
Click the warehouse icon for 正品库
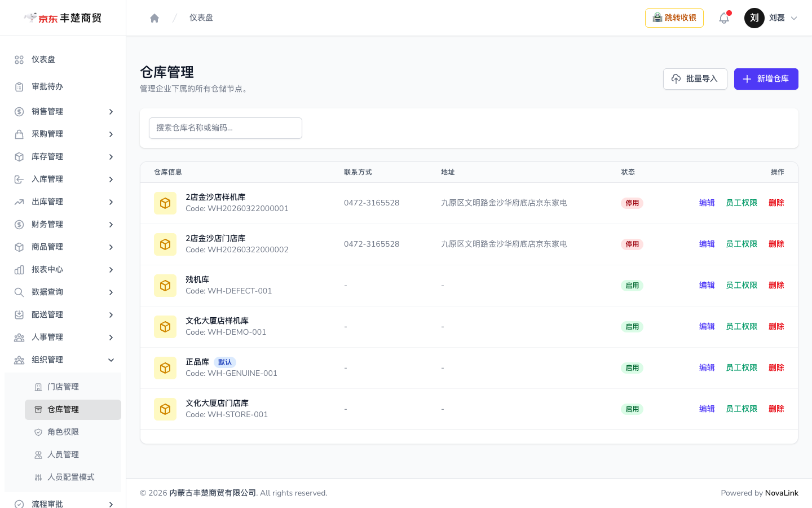[165, 368]
